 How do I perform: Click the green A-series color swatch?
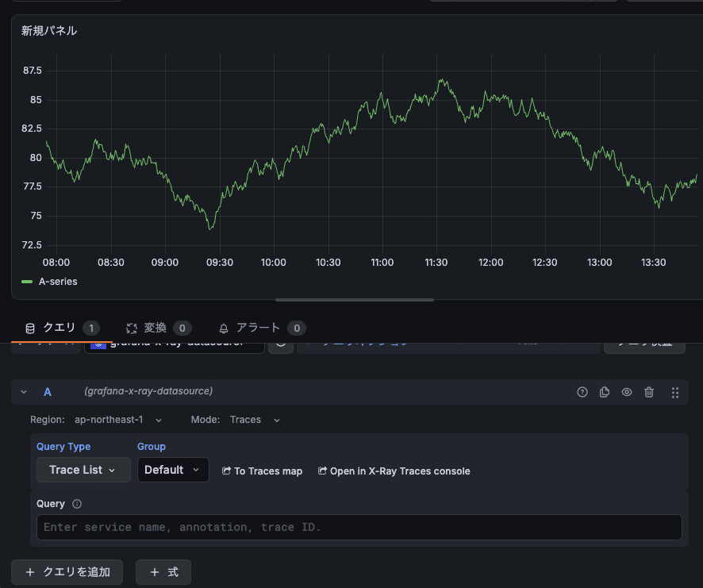27,282
